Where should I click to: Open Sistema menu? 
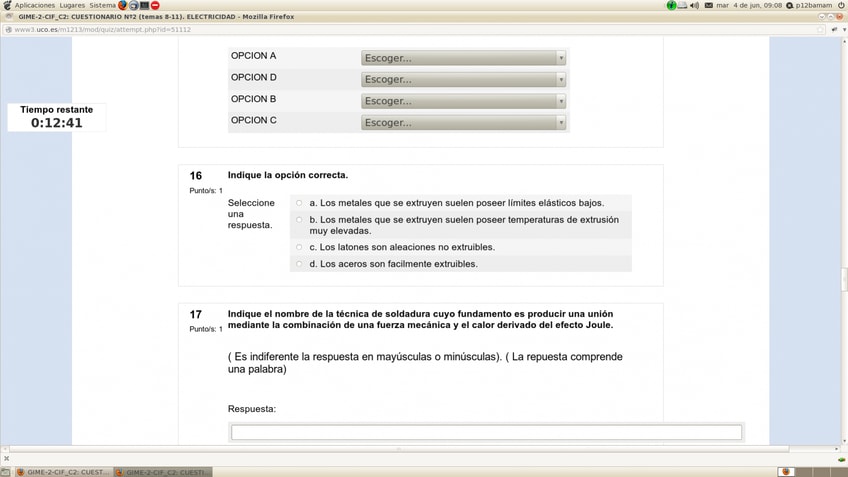[102, 5]
